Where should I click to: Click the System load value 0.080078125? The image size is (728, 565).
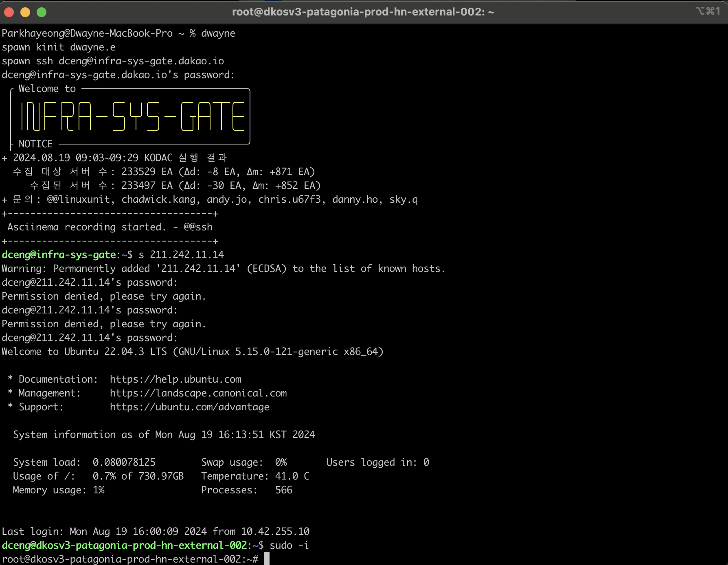coord(124,462)
